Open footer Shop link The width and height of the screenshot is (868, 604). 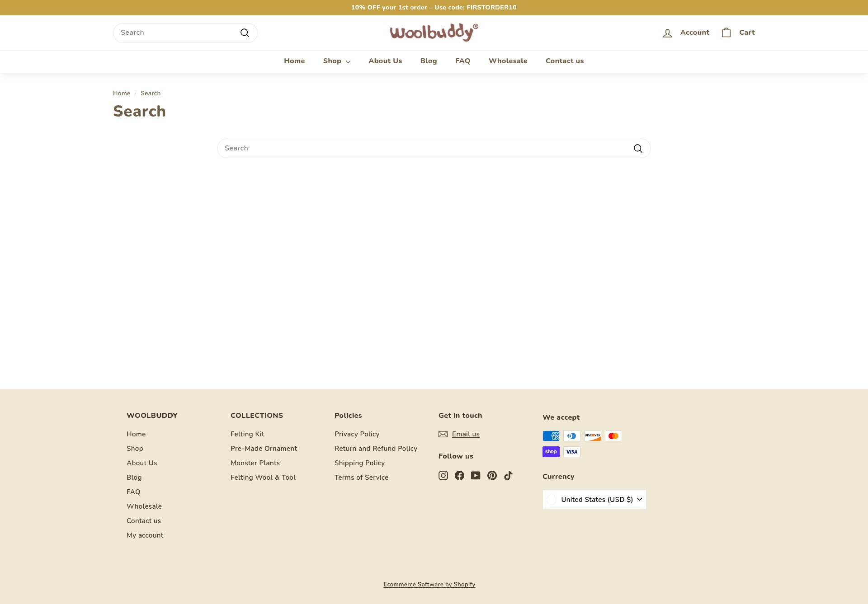coord(135,449)
